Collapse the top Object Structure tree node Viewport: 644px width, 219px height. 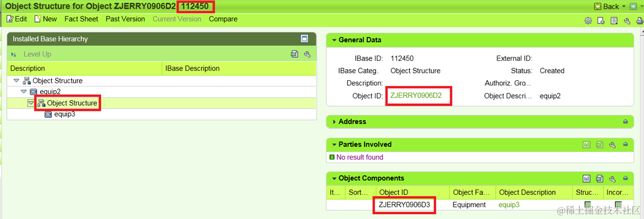(x=16, y=81)
